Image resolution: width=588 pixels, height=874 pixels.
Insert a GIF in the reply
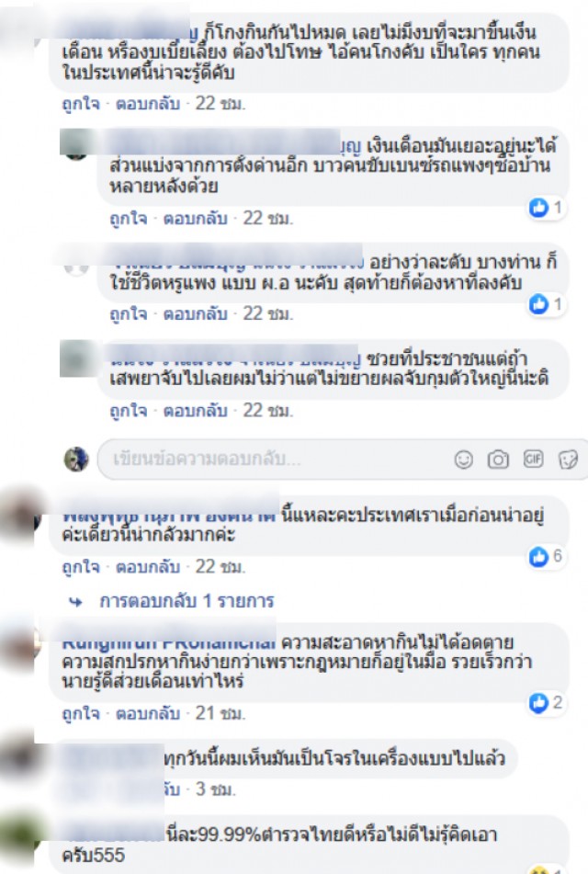pos(534,459)
